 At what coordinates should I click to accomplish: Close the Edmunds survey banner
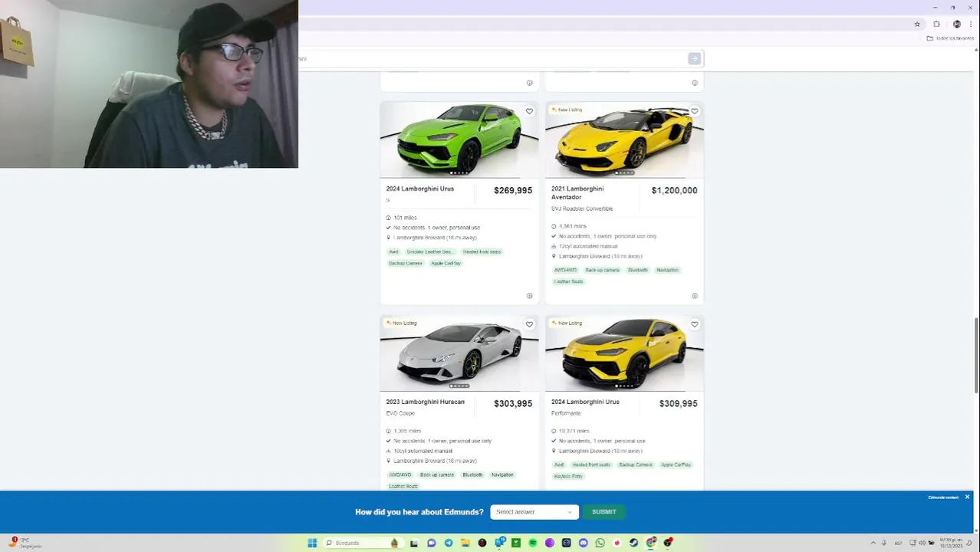[x=967, y=497]
